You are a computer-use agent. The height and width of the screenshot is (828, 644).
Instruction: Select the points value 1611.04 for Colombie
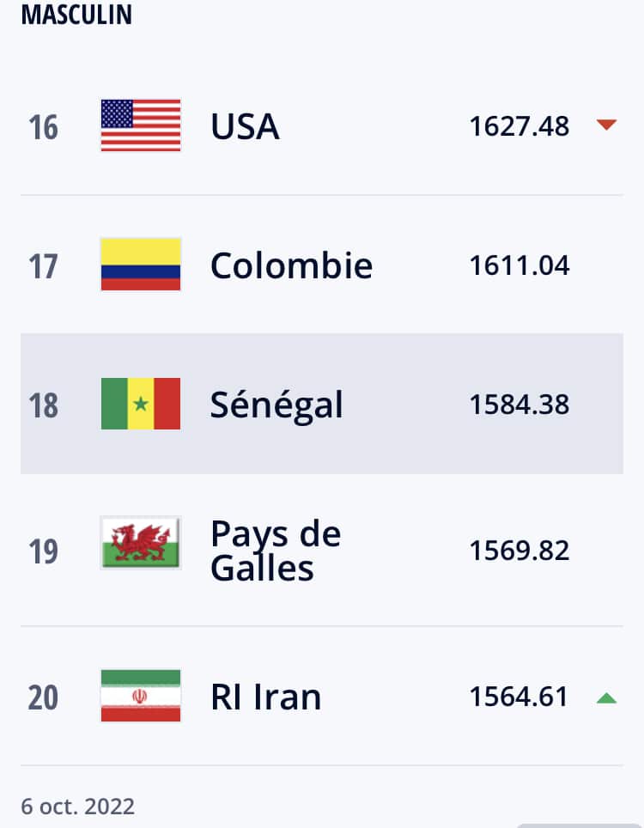[x=519, y=264]
